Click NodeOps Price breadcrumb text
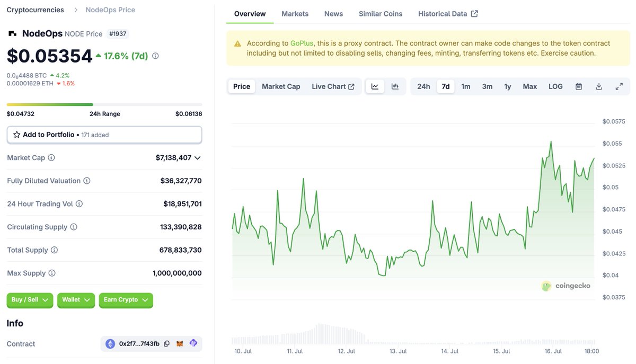Screen dimensions: 636x364 click(x=110, y=10)
